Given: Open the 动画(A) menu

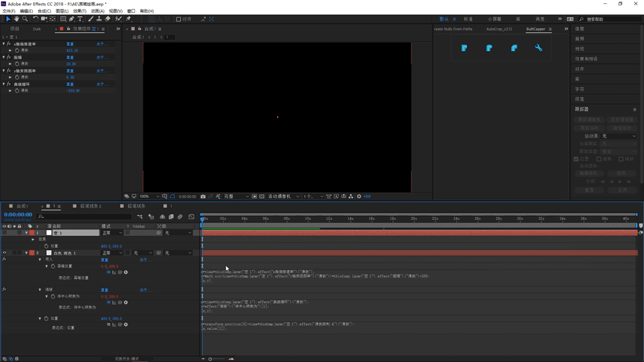Looking at the screenshot, I should pos(98,11).
